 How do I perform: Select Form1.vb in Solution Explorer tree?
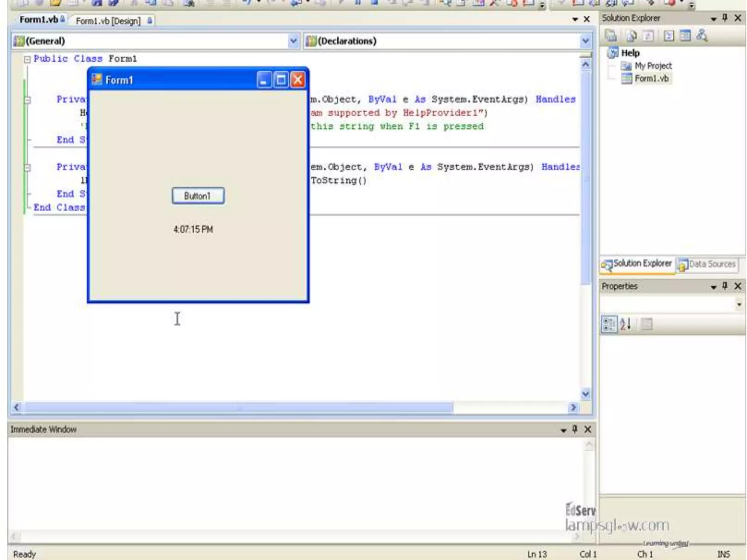tap(651, 79)
